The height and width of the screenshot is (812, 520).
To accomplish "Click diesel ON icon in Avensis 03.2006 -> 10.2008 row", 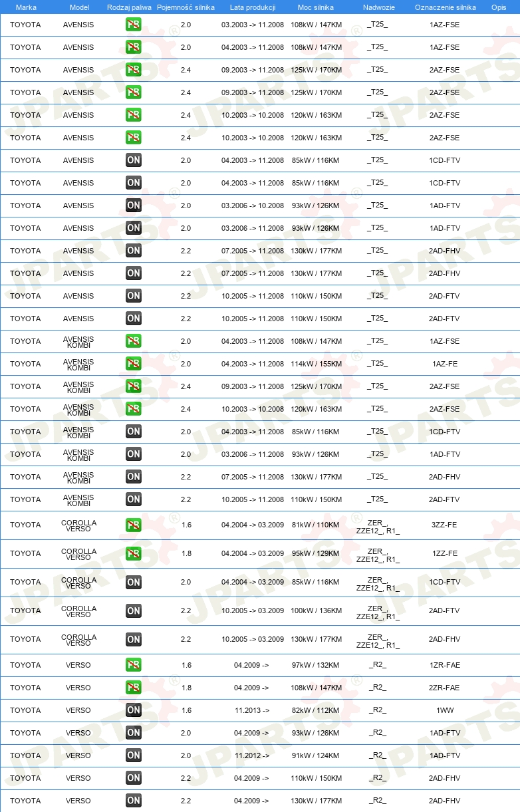I will 134,205.
